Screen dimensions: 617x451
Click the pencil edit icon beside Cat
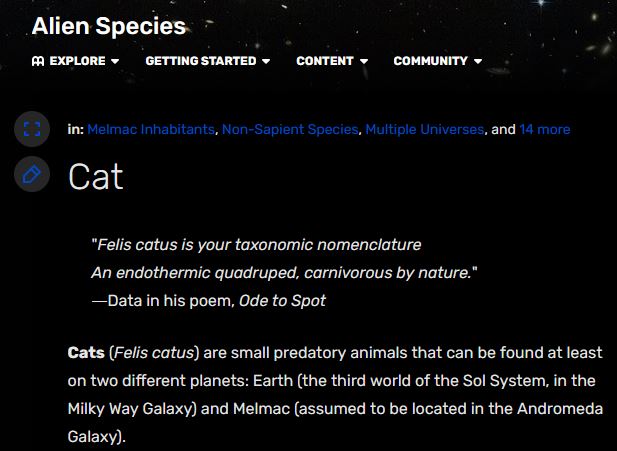pyautogui.click(x=31, y=175)
